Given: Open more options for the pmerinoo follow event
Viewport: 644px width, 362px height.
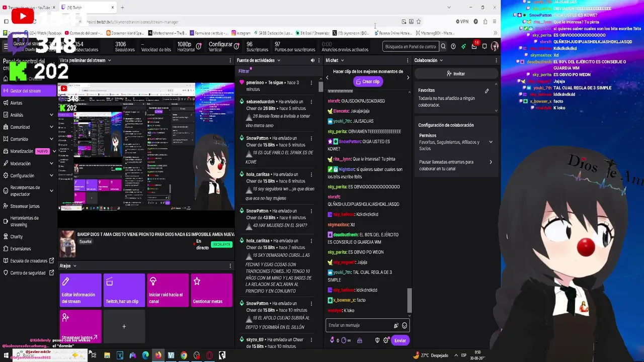Looking at the screenshot, I should click(x=311, y=82).
